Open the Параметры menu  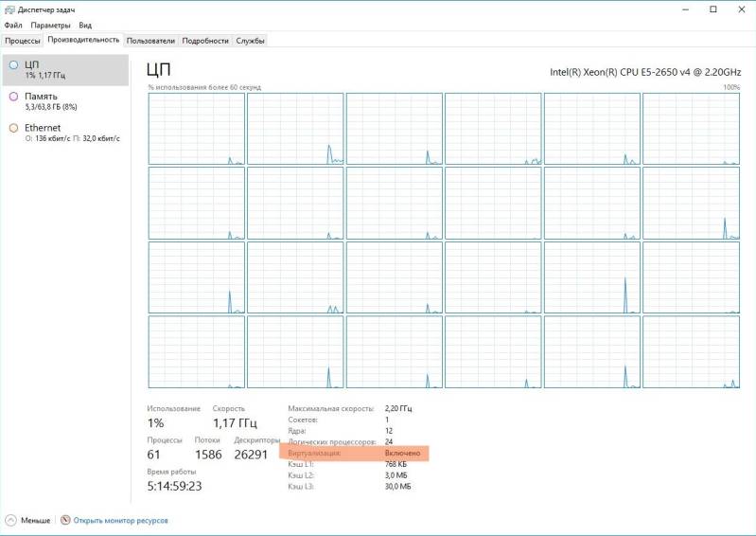[50, 26]
